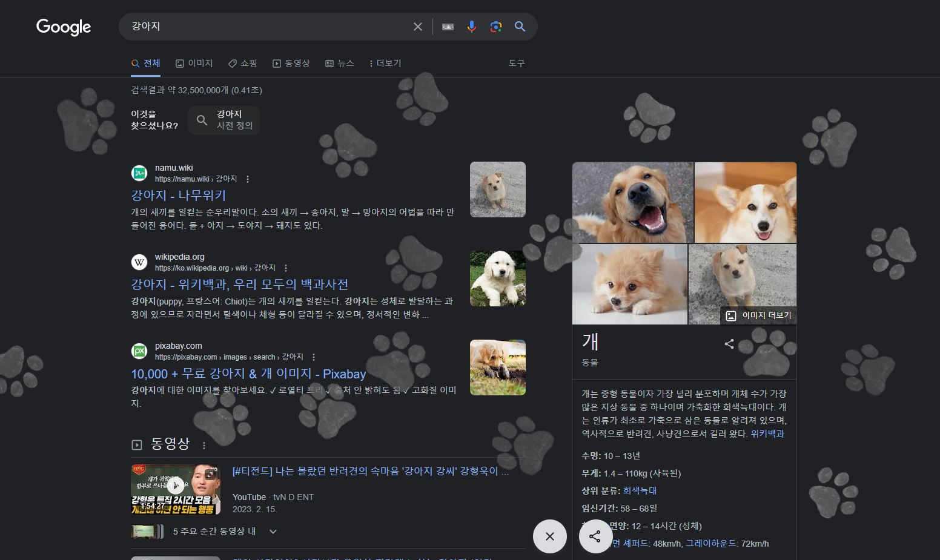940x560 pixels.
Task: Open 강아지 - 위키백과 result link
Action: [x=240, y=285]
